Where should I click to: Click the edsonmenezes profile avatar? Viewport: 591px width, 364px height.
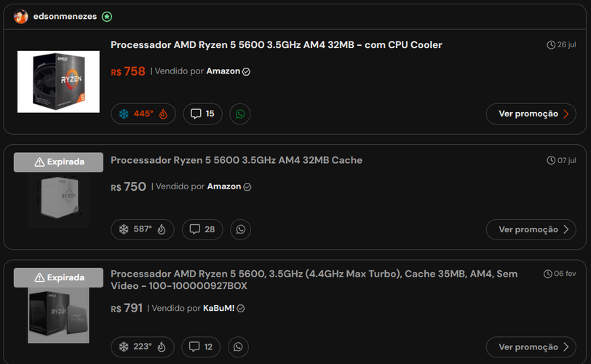click(21, 17)
